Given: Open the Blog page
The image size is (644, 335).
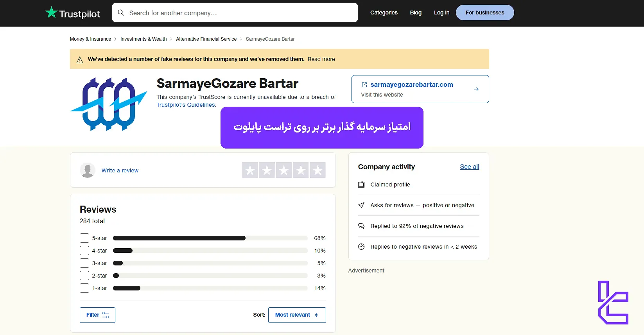Looking at the screenshot, I should tap(416, 13).
